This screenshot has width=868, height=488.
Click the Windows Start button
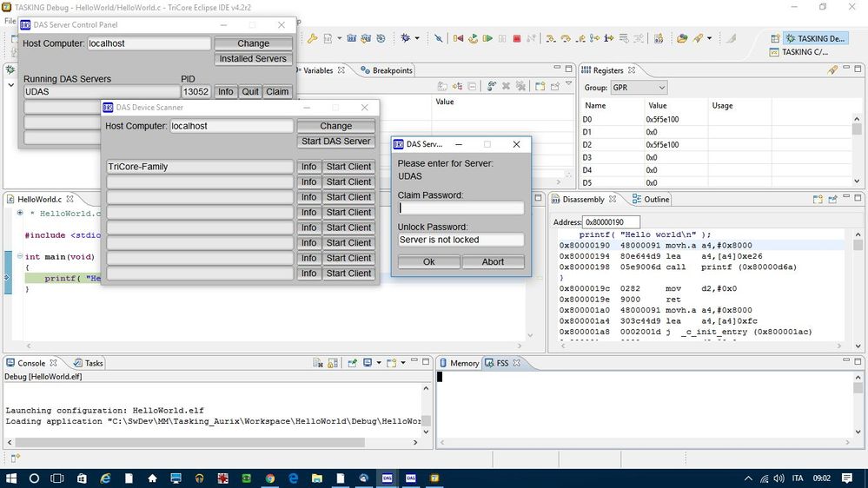pos(11,478)
